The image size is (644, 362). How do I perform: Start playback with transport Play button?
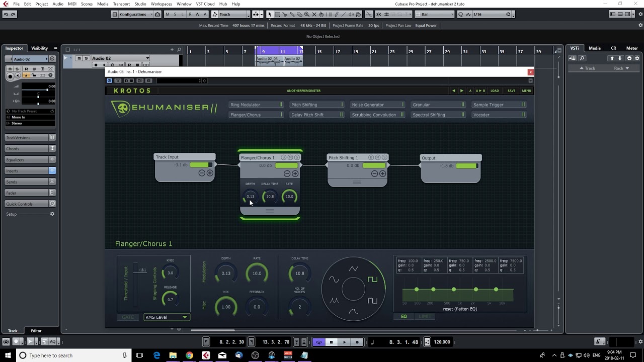(x=345, y=342)
